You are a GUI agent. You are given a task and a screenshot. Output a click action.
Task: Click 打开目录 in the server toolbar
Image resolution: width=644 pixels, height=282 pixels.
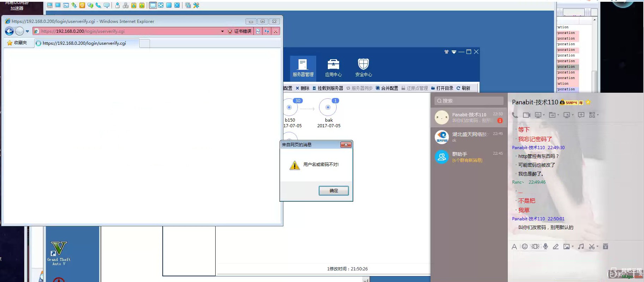(442, 88)
